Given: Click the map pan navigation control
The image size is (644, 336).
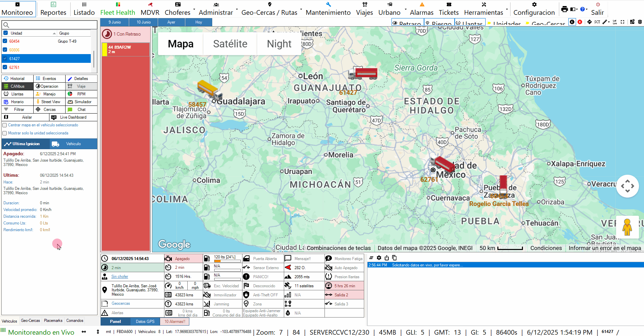Looking at the screenshot, I should point(628,186).
